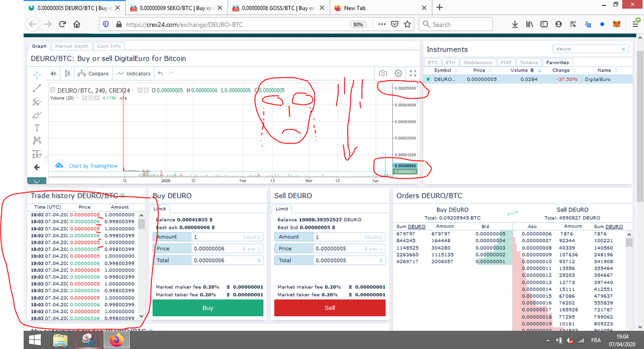Screen dimensions: 644x349
Task: Select Limit tab in Sell DEURO panel
Action: (x=282, y=208)
